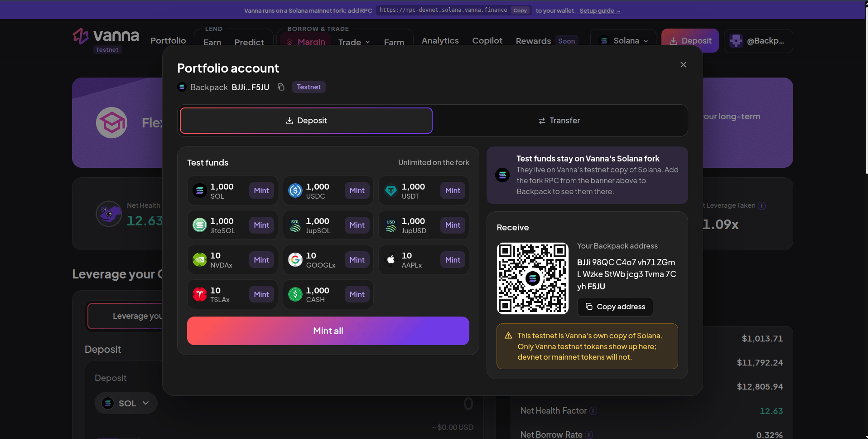This screenshot has width=868, height=439.
Task: Open the Setup guide link
Action: click(600, 10)
